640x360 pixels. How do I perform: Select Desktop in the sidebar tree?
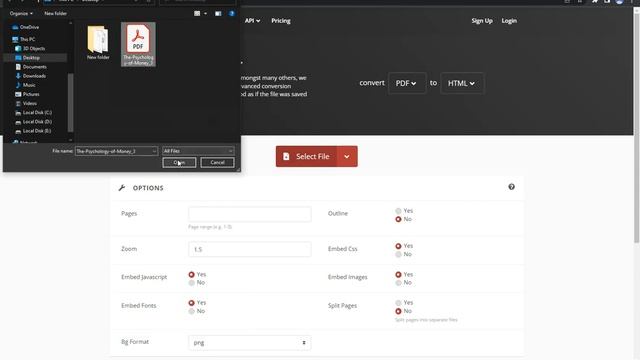pyautogui.click(x=31, y=58)
